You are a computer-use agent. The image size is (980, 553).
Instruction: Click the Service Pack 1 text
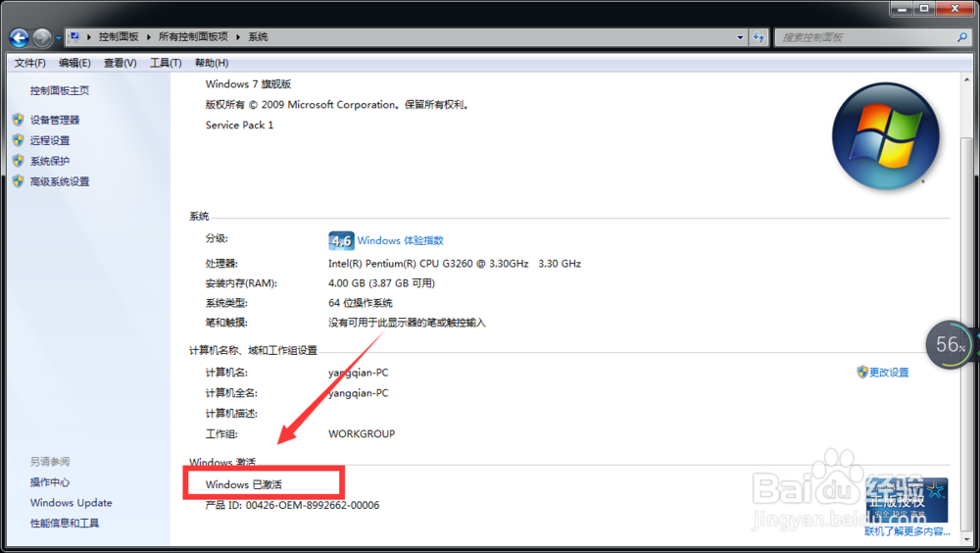pyautogui.click(x=239, y=126)
